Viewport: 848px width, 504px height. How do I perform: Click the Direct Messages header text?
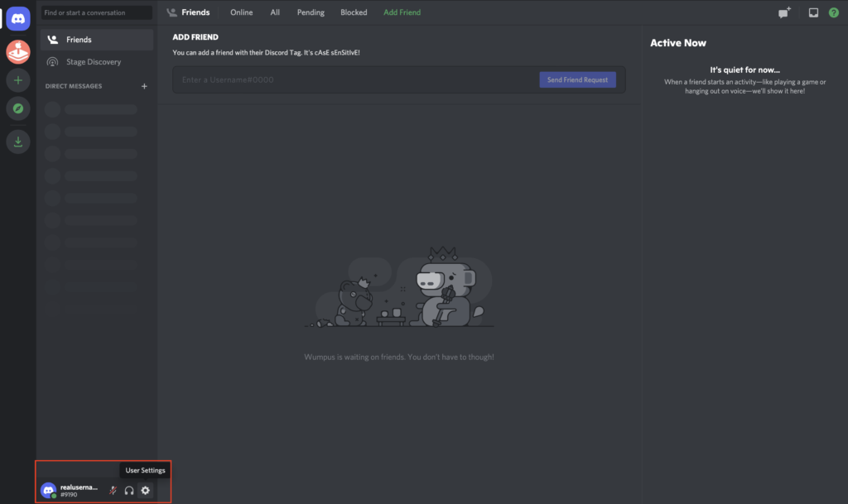point(74,86)
